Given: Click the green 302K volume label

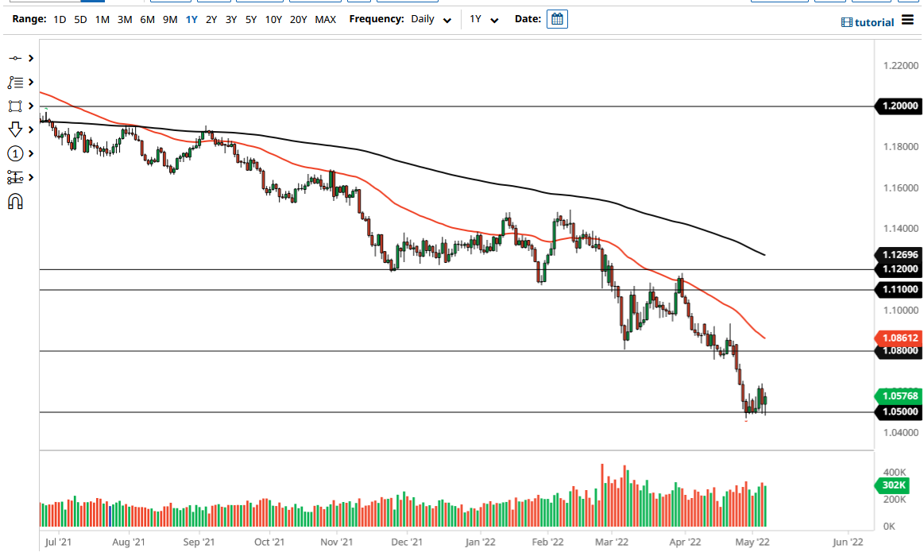Looking at the screenshot, I should click(892, 485).
